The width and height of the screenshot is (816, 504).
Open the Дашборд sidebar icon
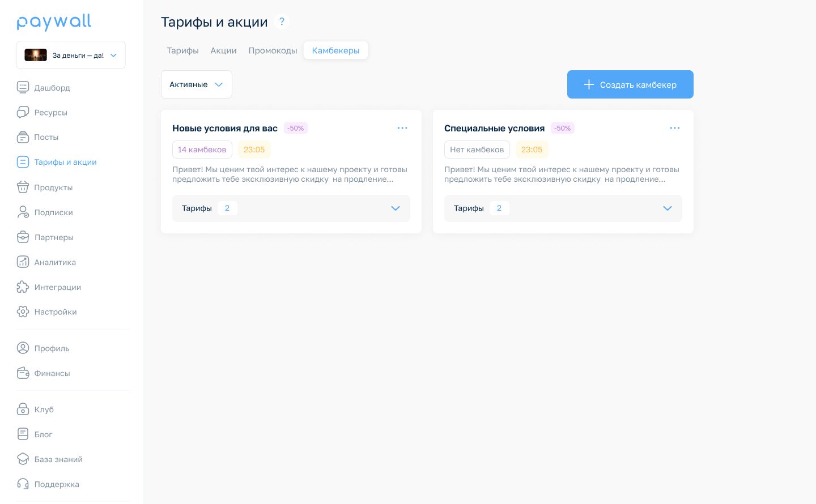click(23, 87)
